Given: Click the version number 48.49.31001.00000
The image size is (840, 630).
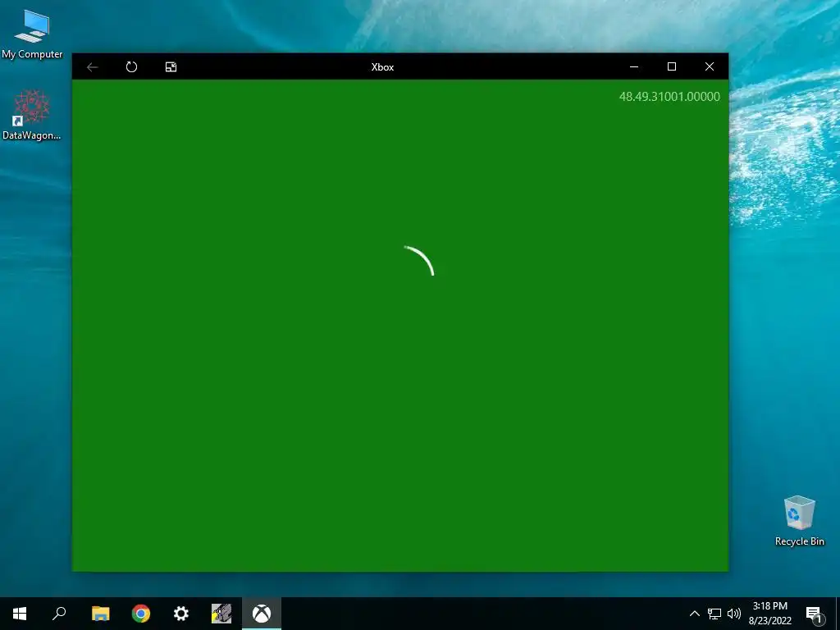Looking at the screenshot, I should coord(669,97).
